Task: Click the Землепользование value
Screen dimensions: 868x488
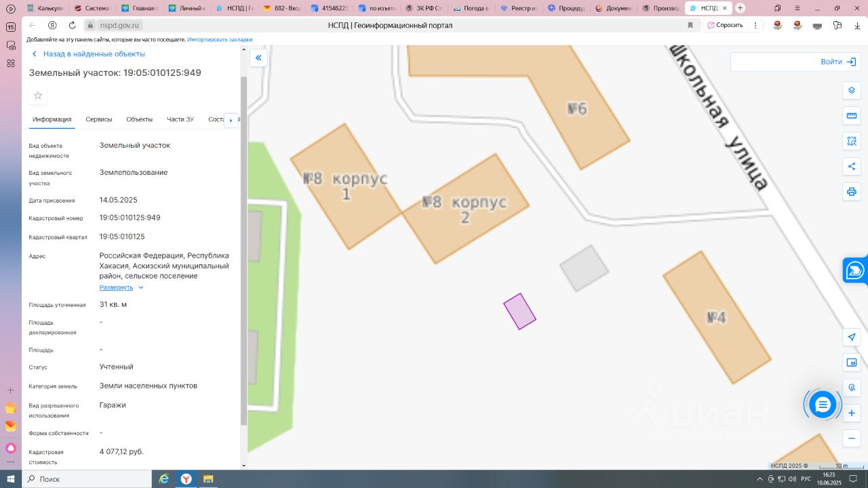Action: click(x=134, y=172)
